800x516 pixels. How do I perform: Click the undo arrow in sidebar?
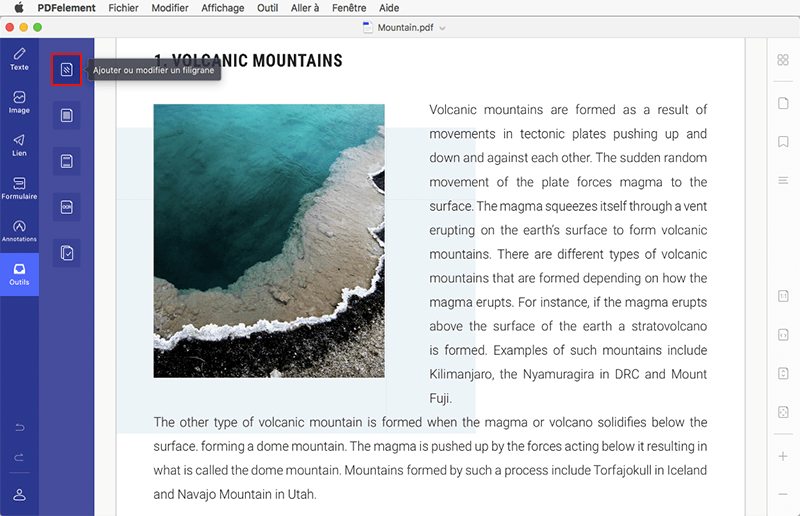point(19,427)
